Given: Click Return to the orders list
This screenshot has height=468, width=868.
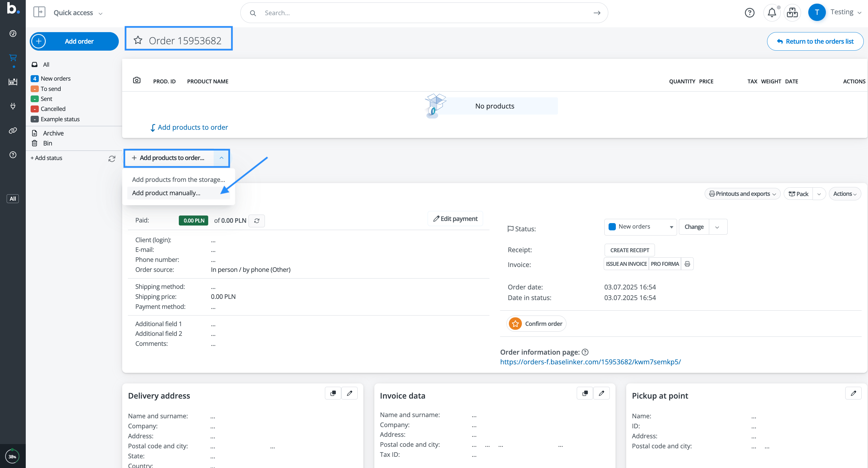Looking at the screenshot, I should pyautogui.click(x=815, y=42).
